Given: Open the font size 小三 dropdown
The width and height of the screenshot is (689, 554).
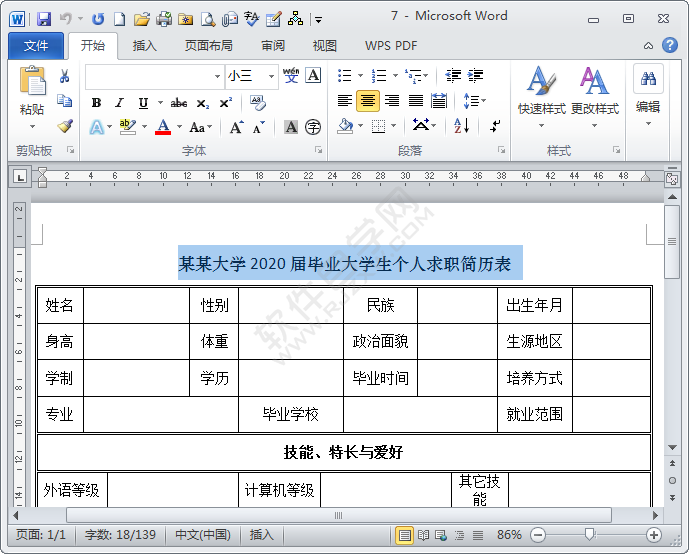Looking at the screenshot, I should click(272, 76).
